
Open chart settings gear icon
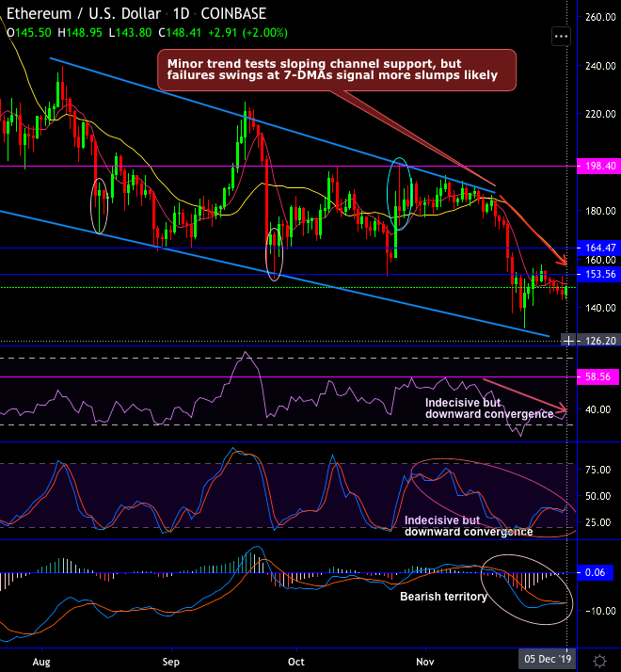click(599, 661)
